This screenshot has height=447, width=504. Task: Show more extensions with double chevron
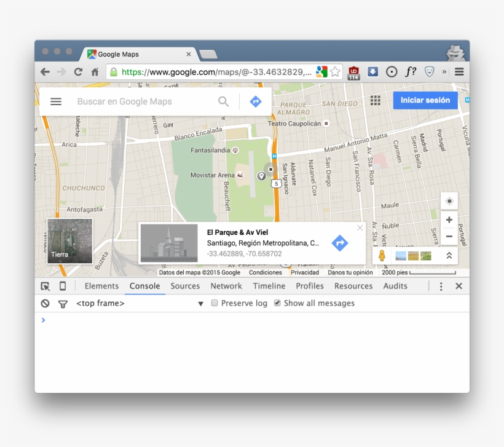[x=444, y=72]
